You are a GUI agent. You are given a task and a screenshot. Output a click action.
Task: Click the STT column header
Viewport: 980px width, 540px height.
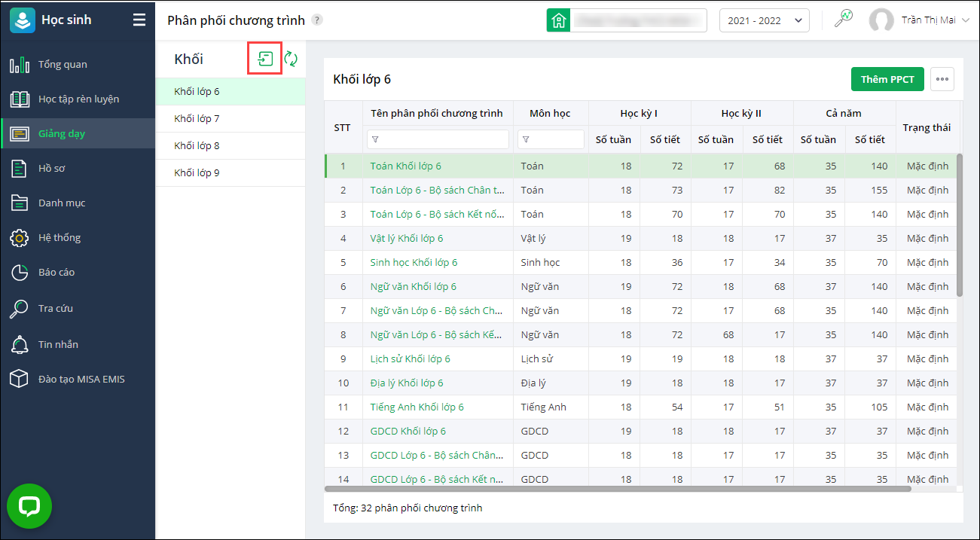[x=343, y=127]
